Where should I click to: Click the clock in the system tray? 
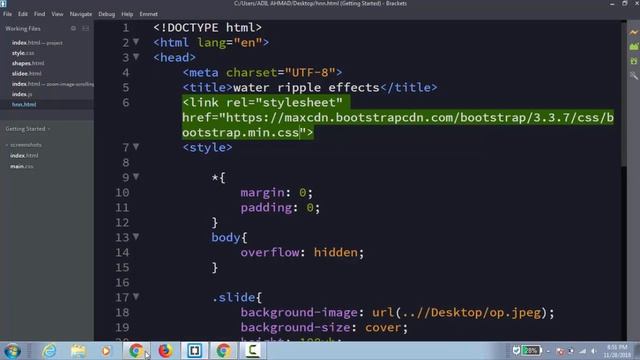pyautogui.click(x=617, y=351)
